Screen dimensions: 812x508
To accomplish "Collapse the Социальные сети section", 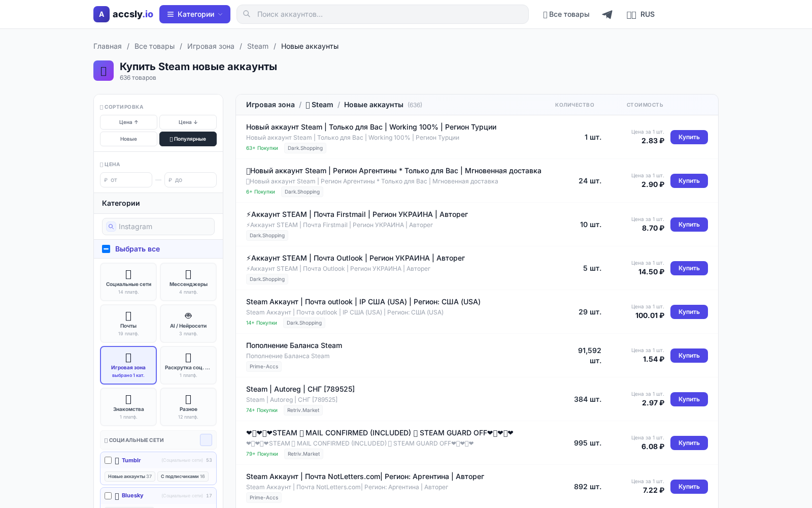I will click(x=206, y=440).
